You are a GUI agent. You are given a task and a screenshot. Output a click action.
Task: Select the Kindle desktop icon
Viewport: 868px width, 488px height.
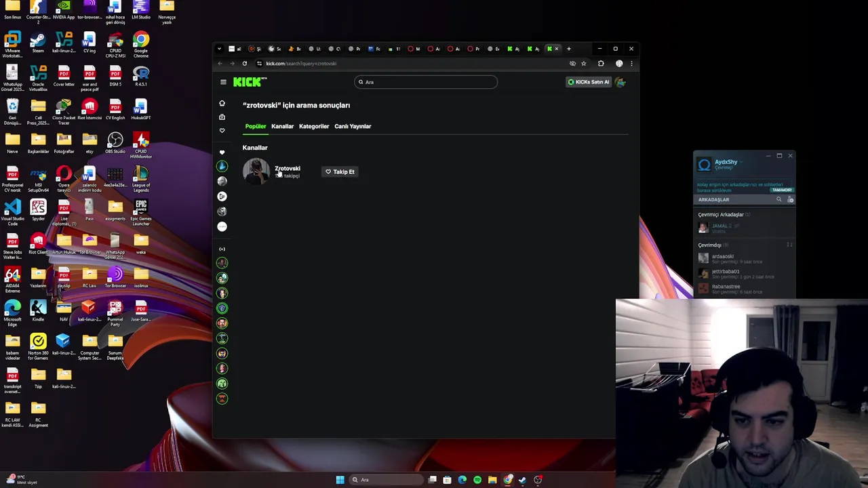pyautogui.click(x=38, y=310)
